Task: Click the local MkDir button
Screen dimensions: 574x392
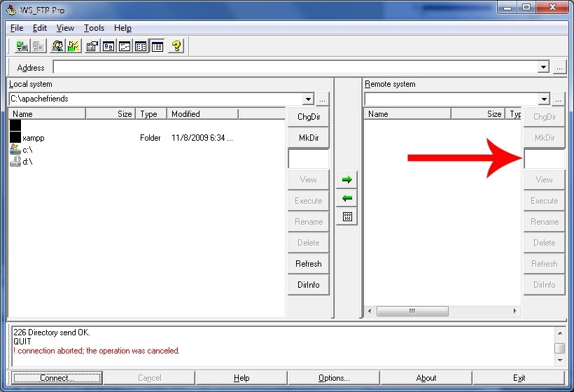Action: click(309, 138)
